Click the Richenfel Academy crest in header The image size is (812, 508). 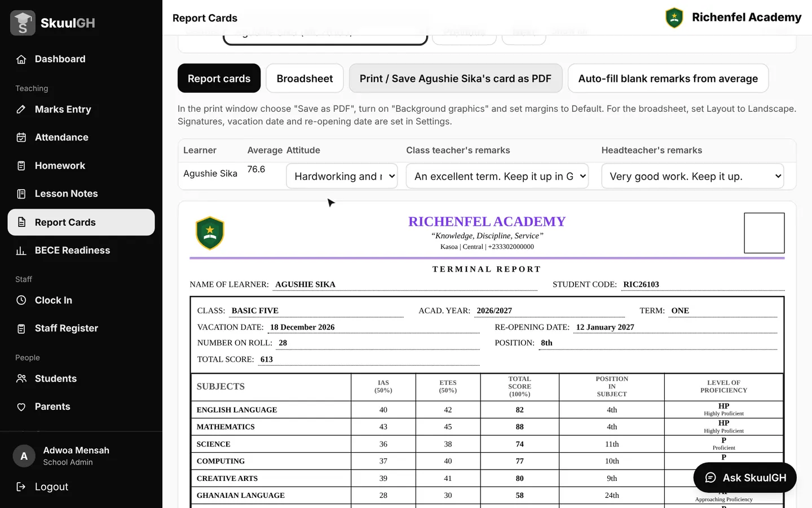[x=674, y=17]
